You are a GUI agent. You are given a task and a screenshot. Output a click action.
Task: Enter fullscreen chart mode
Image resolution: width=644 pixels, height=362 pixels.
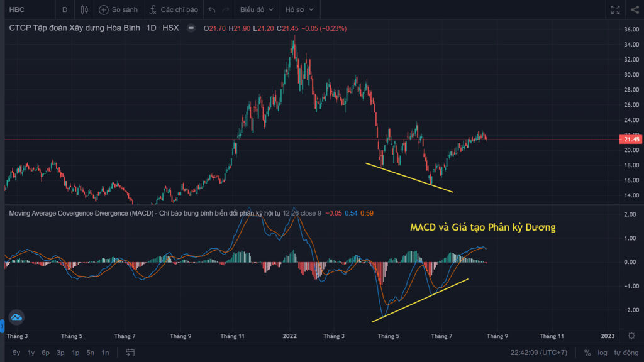pos(615,9)
